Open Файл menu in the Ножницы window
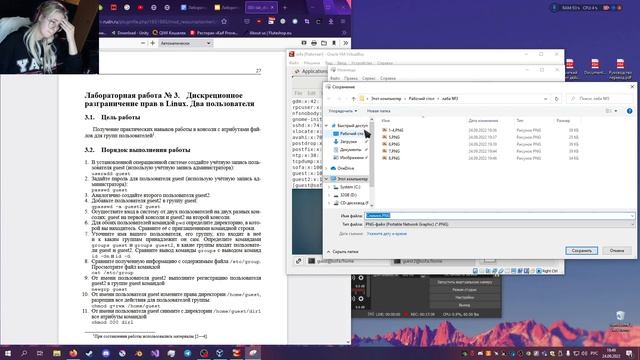Screen dimensions: 640x360 (335, 78)
